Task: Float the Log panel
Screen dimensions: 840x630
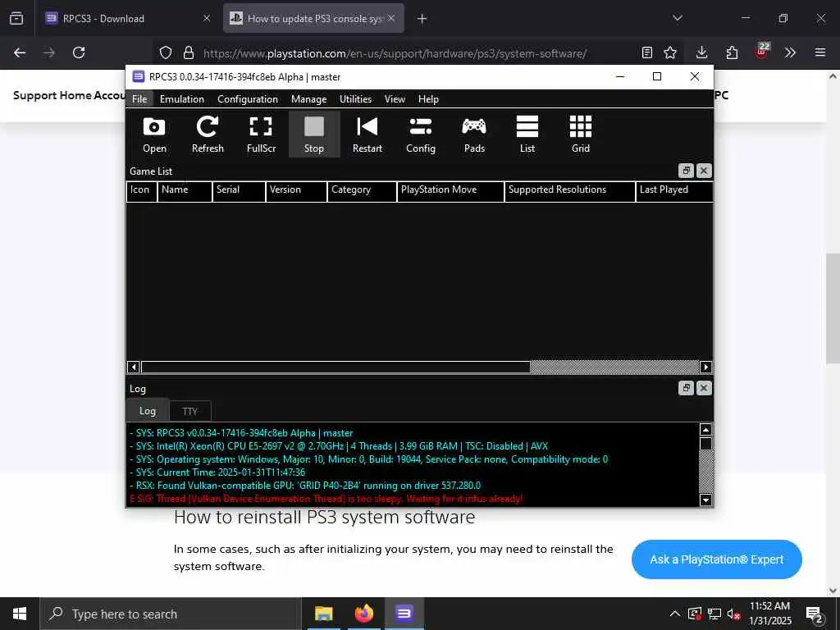Action: tap(686, 388)
